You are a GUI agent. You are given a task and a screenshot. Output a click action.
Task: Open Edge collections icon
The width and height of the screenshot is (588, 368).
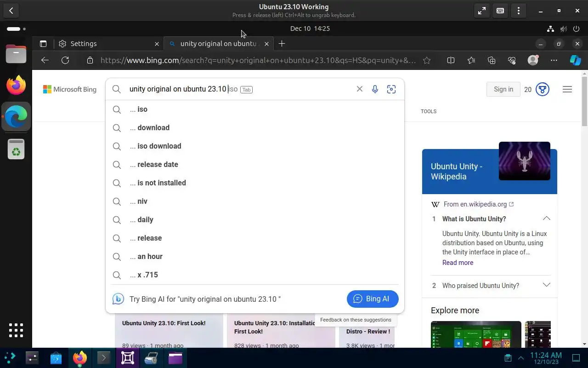pyautogui.click(x=492, y=60)
